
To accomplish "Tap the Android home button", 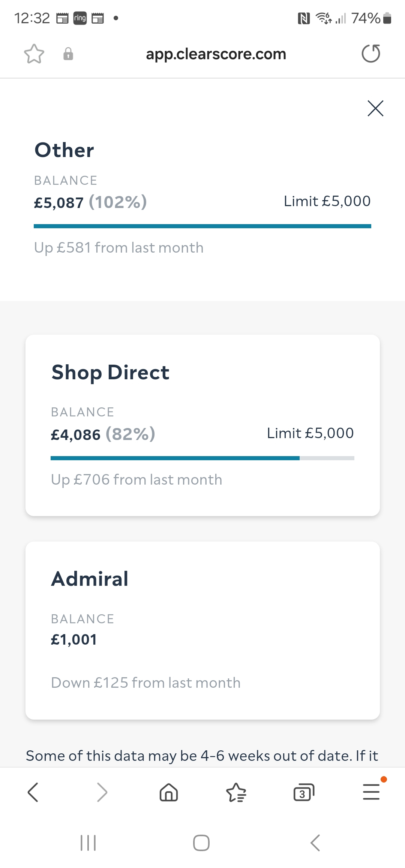I will tap(201, 843).
